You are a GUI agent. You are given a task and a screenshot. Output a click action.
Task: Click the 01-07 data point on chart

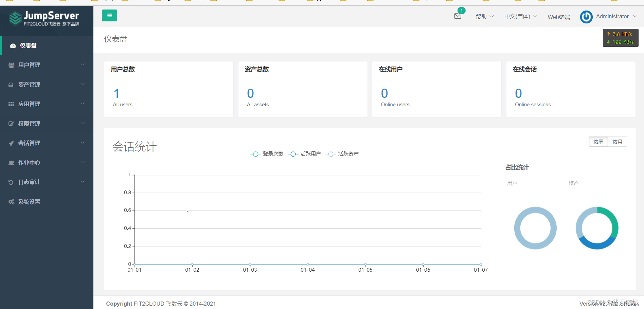pyautogui.click(x=481, y=265)
